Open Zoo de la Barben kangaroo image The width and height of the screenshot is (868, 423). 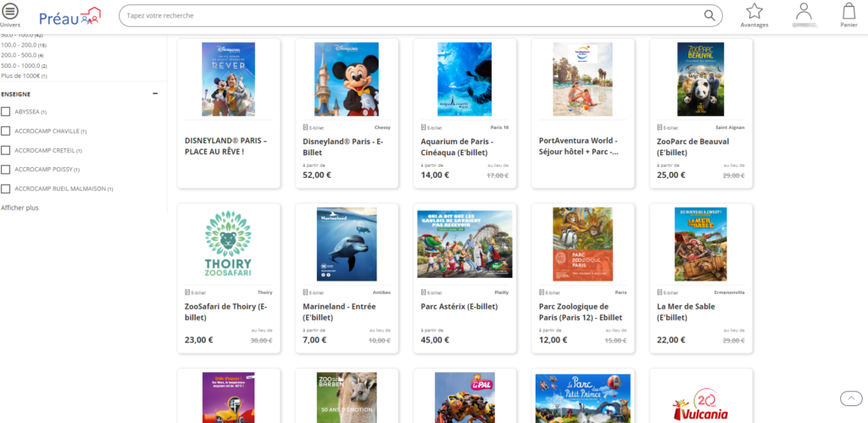point(347,398)
